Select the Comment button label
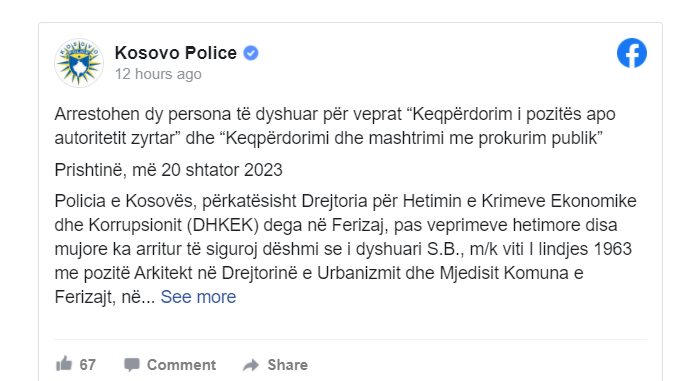This screenshot has width=698, height=381. point(181,365)
